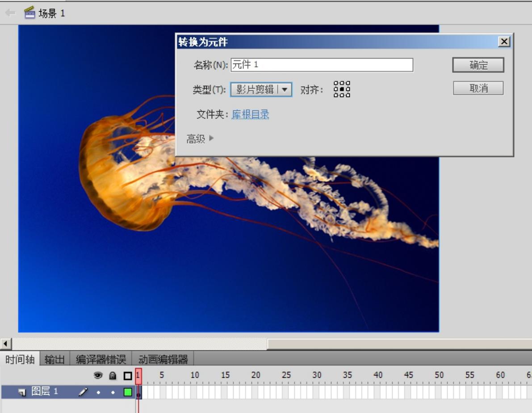532x413 pixels.
Task: Click the green outline color swatch on 图层 1
Action: [128, 392]
